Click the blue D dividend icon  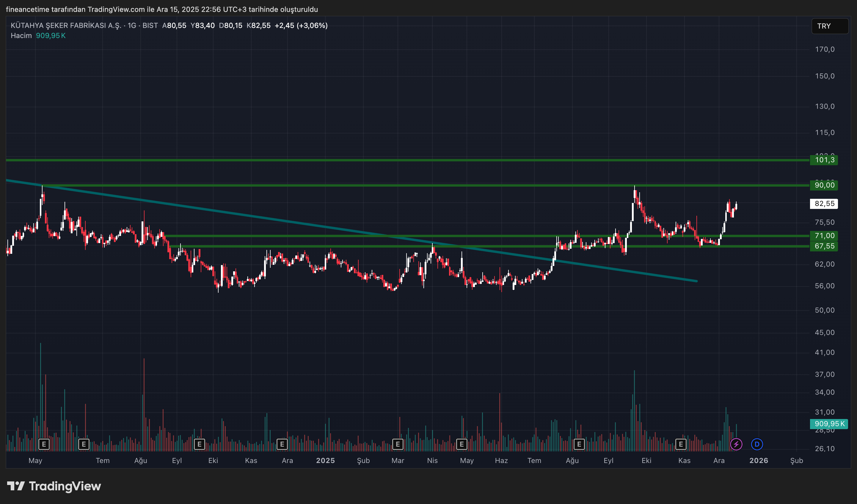pyautogui.click(x=757, y=444)
